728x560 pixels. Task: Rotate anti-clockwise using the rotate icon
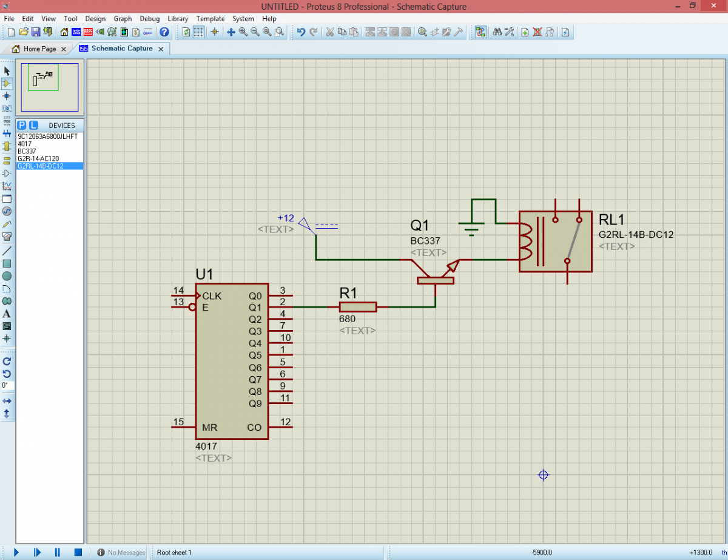click(7, 374)
